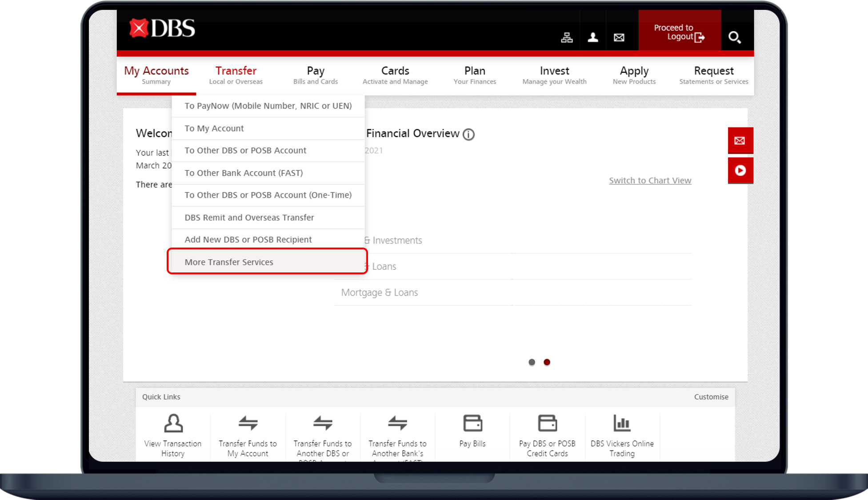
Task: Select To Other Bank Account (FAST)
Action: 268,173
